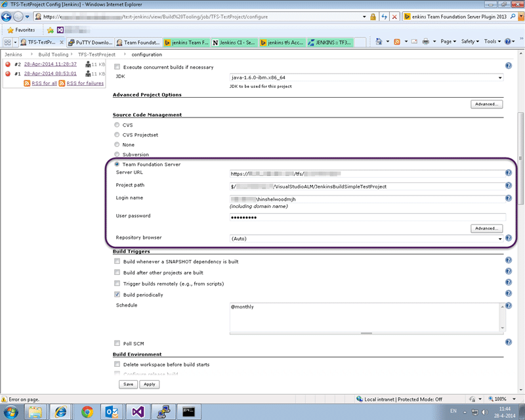
Task: Select the CVS Projectset radio button
Action: 117,135
